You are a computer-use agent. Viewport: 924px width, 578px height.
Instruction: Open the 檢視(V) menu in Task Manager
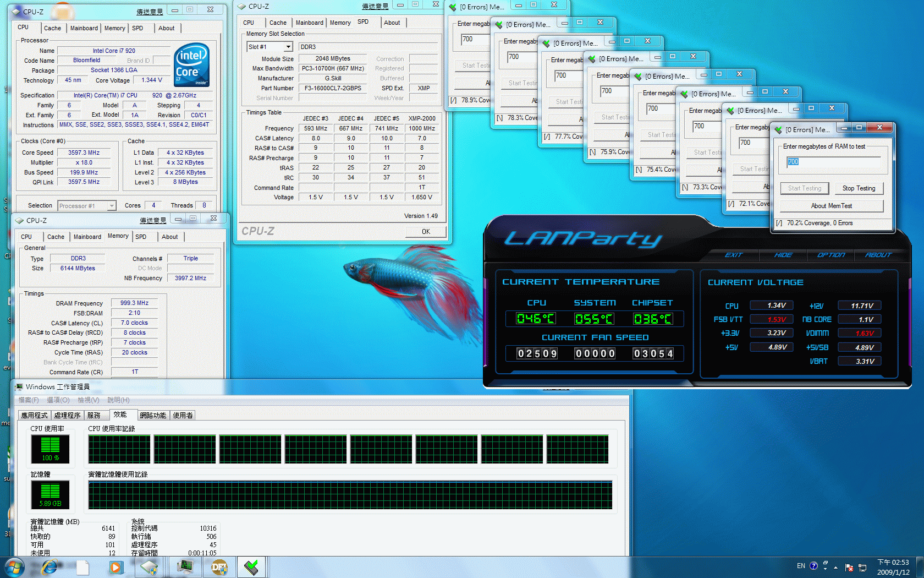89,400
